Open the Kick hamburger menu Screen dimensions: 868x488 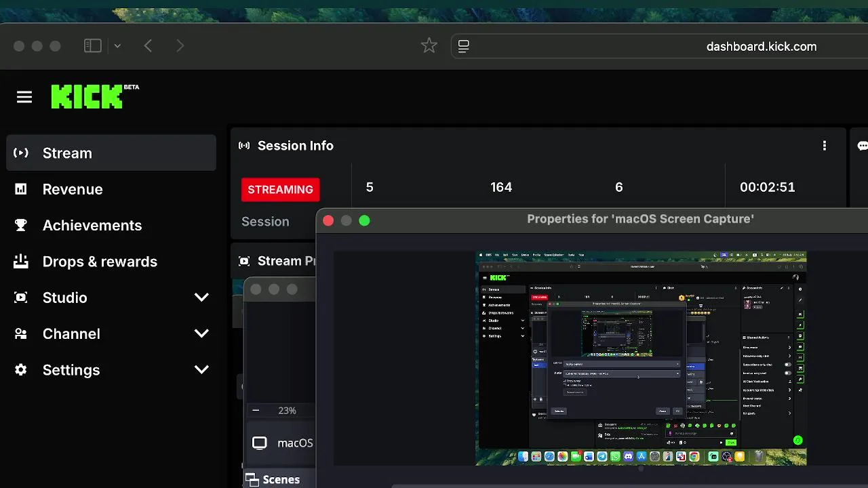pos(24,98)
